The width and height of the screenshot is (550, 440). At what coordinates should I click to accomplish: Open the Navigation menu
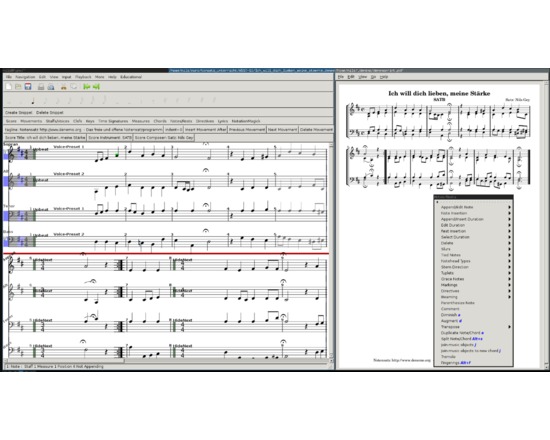pos(25,77)
